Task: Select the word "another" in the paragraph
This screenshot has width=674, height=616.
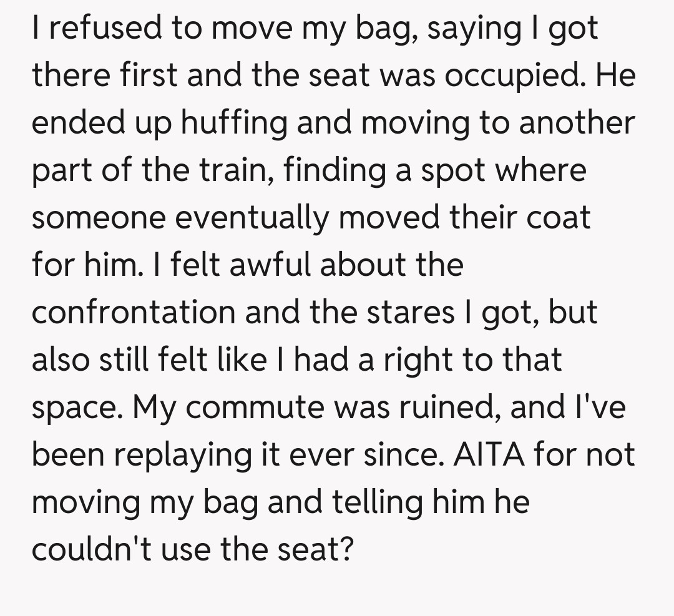Action: point(577,123)
